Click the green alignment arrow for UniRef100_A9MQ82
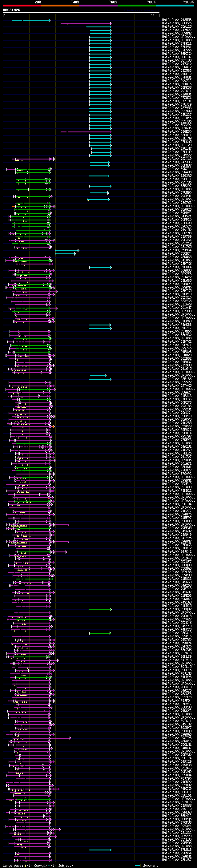The height and width of the screenshot is (868, 197). click(100, 609)
